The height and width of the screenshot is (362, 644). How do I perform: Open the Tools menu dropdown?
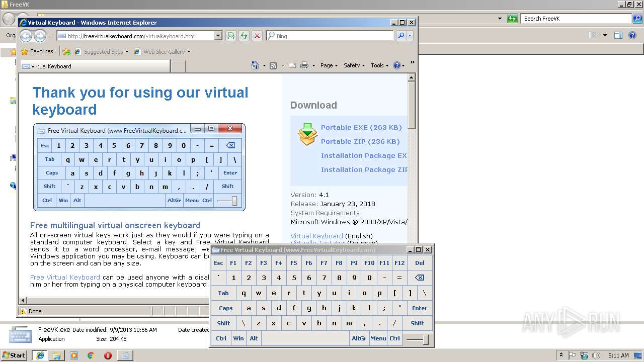point(380,65)
